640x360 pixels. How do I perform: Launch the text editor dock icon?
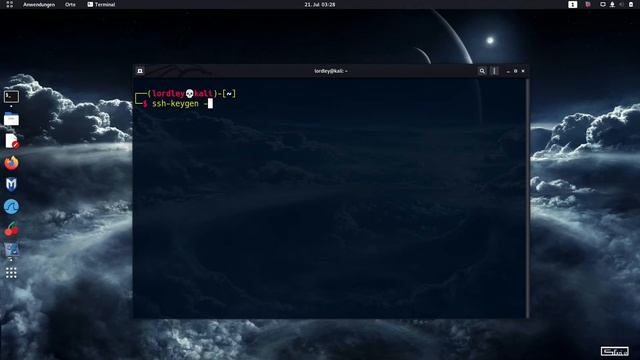click(11, 141)
